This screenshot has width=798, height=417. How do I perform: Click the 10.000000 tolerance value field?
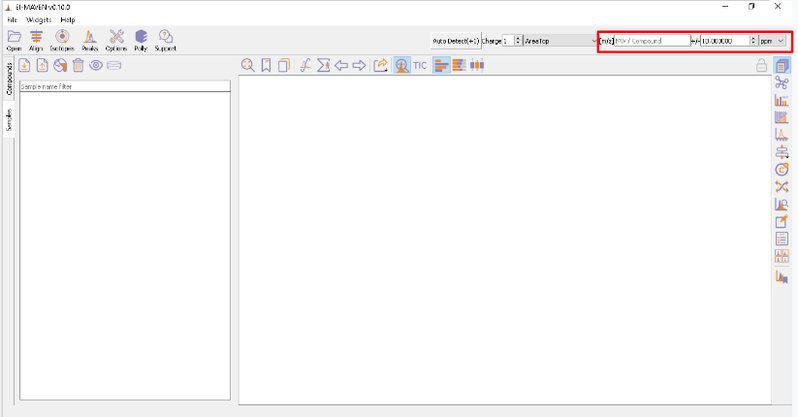pyautogui.click(x=725, y=41)
